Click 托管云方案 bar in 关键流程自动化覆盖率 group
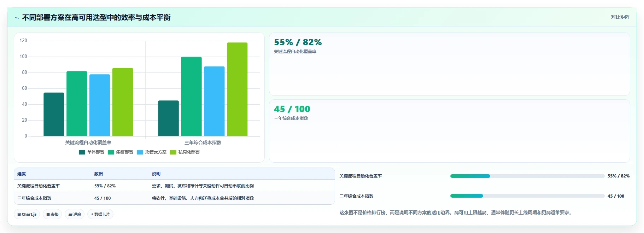 click(100, 105)
